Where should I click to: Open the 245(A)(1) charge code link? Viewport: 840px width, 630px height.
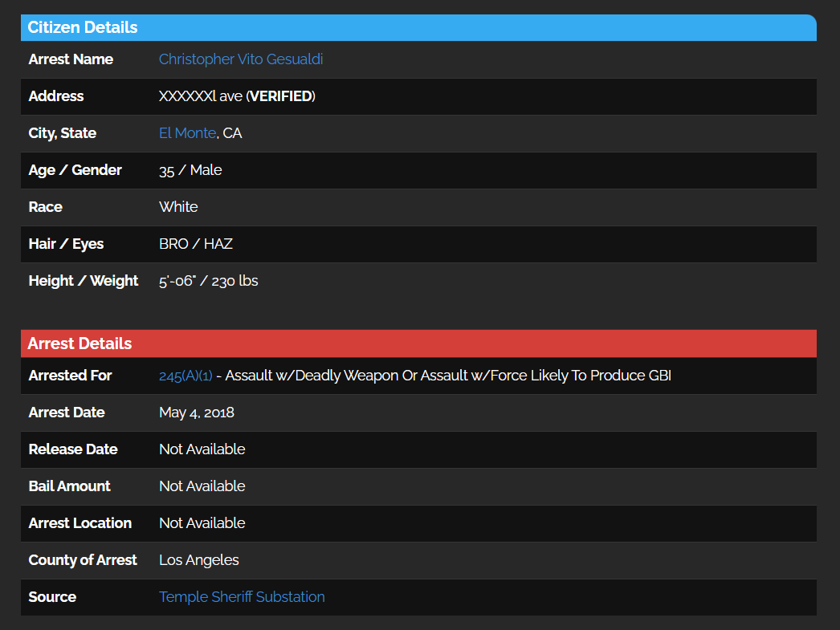point(186,376)
